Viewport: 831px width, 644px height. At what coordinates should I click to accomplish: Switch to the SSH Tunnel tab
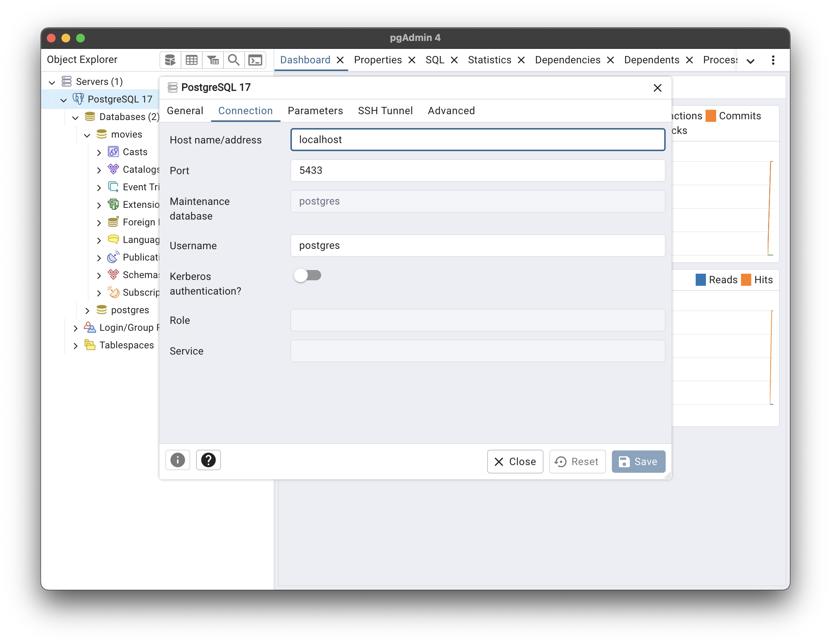coord(385,111)
